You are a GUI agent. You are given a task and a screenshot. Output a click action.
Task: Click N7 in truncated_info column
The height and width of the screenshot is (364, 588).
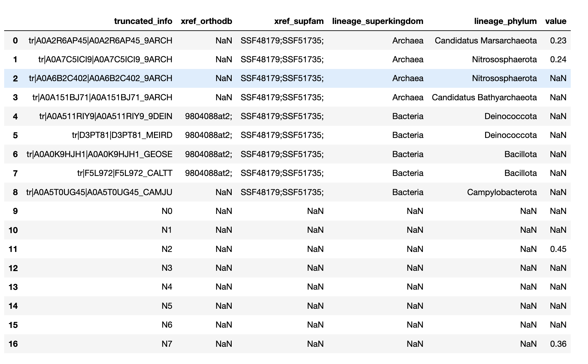pyautogui.click(x=167, y=344)
